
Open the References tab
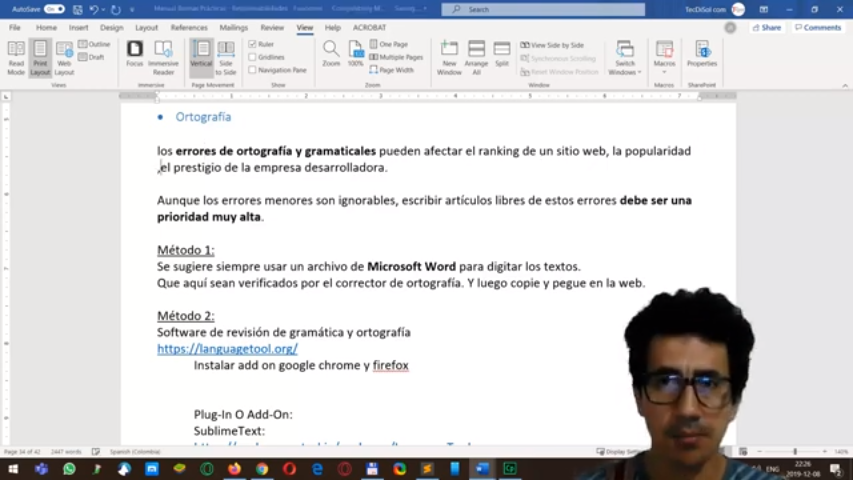189,27
